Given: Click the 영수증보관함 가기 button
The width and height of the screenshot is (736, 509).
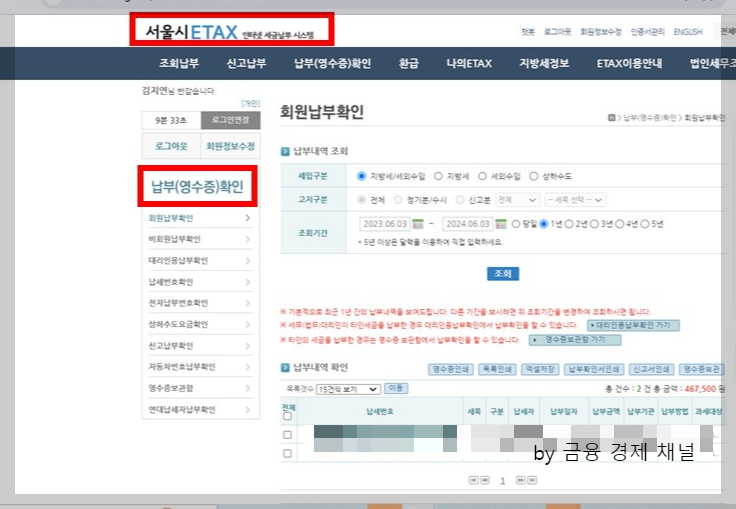Looking at the screenshot, I should (x=575, y=340).
